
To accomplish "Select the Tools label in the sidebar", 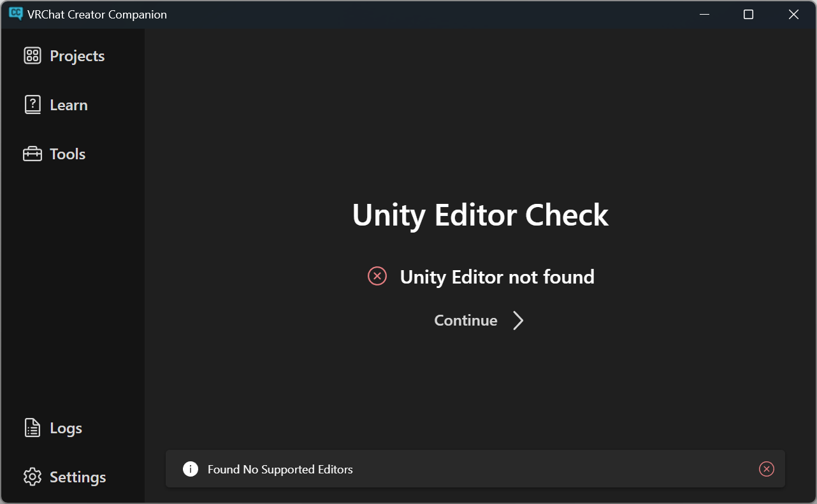I will click(x=68, y=154).
